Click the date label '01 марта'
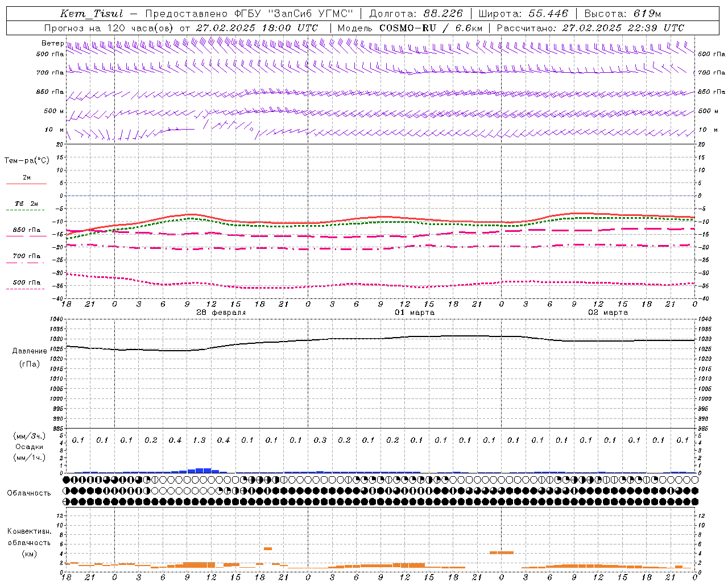 (x=415, y=313)
